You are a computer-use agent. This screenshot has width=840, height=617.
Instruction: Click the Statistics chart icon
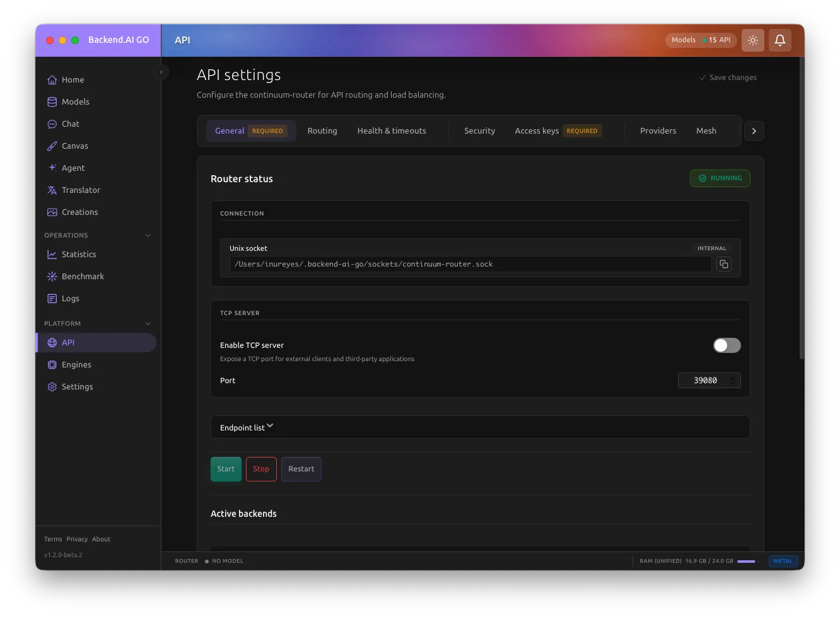(52, 254)
